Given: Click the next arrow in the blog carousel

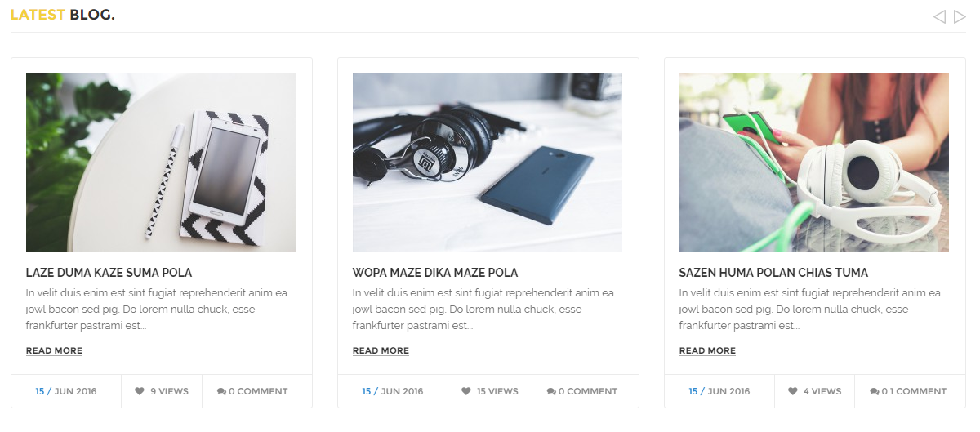Looking at the screenshot, I should [x=960, y=16].
